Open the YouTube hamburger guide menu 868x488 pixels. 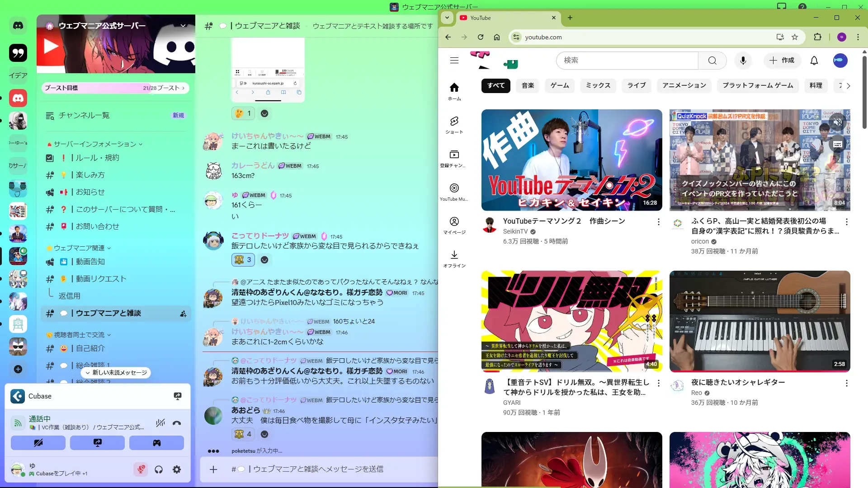(x=454, y=61)
